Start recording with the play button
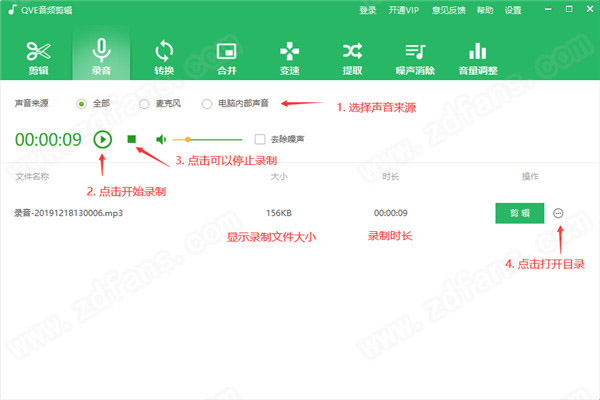The width and height of the screenshot is (600, 400). 103,139
